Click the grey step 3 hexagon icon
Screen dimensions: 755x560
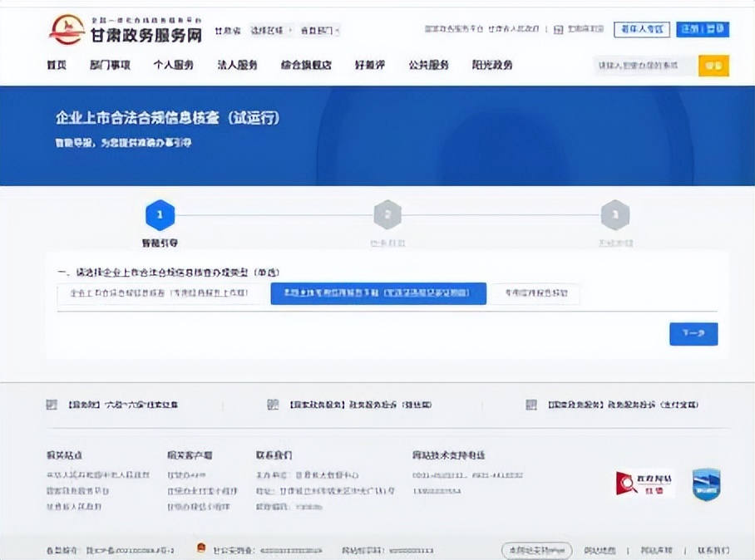(614, 216)
